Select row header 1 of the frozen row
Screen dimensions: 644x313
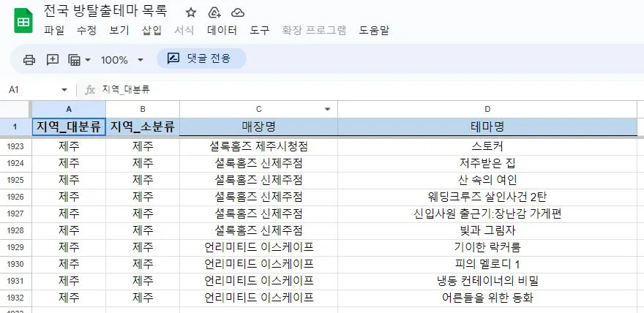pos(15,127)
